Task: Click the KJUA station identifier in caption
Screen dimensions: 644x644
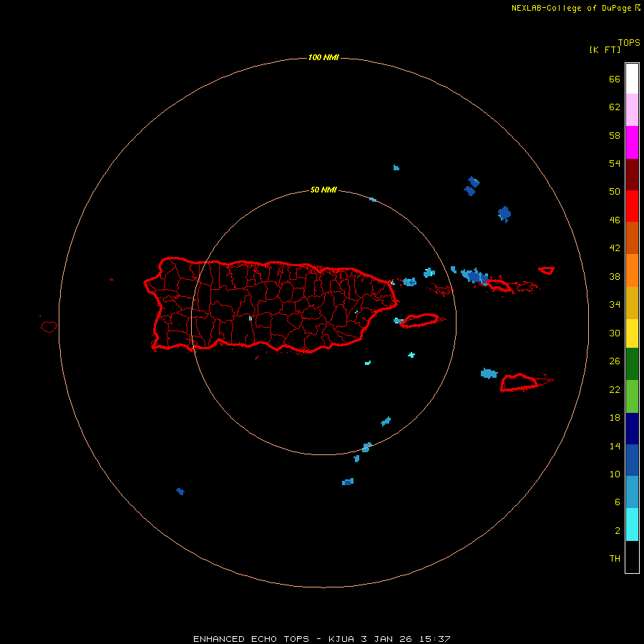Action: point(341,639)
